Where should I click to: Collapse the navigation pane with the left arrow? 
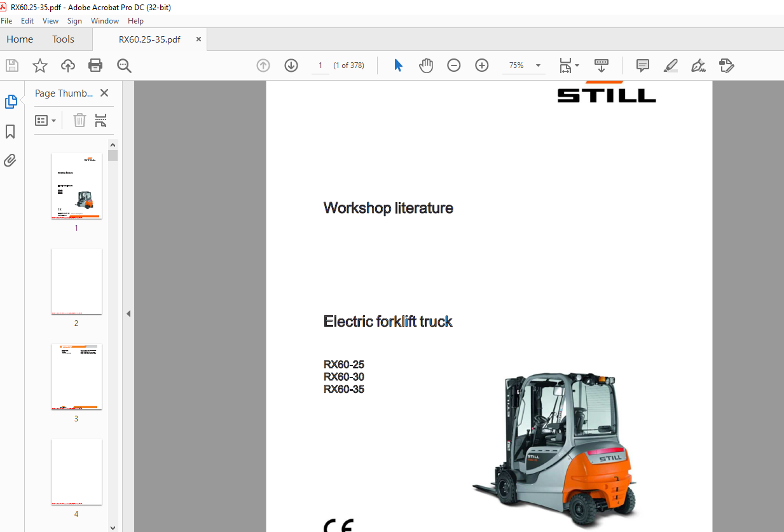(x=128, y=313)
